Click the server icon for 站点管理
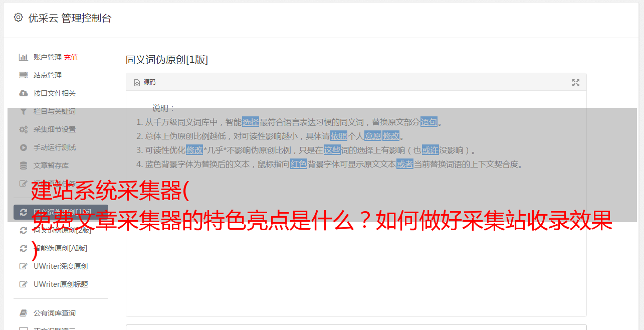 point(23,75)
